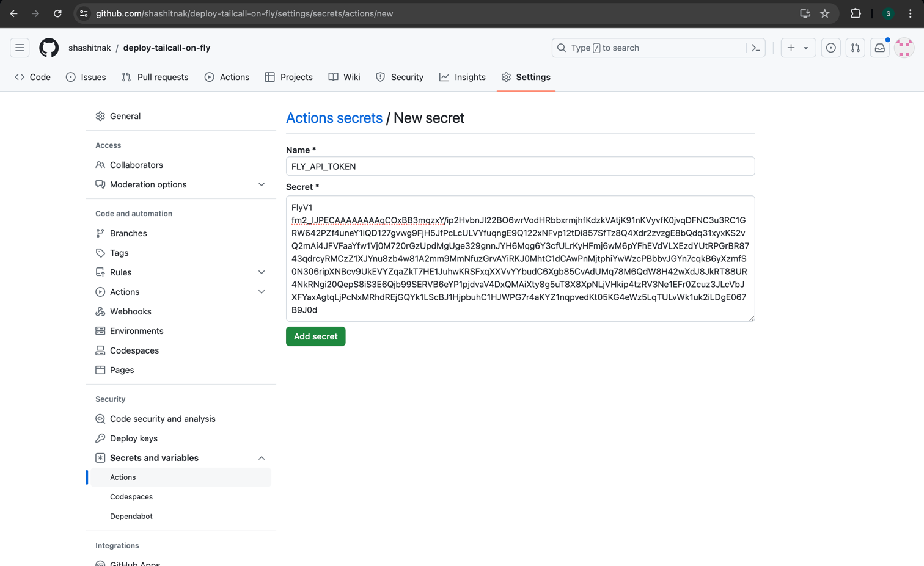The image size is (924, 566).
Task: Open the GitHub homepage logo
Action: coord(49,48)
